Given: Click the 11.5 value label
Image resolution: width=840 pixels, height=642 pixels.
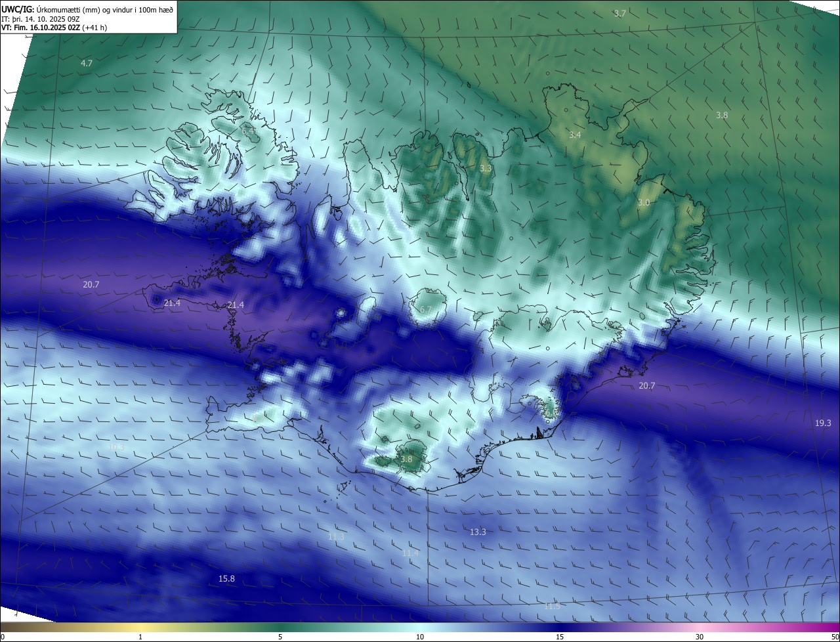Looking at the screenshot, I should 552,606.
